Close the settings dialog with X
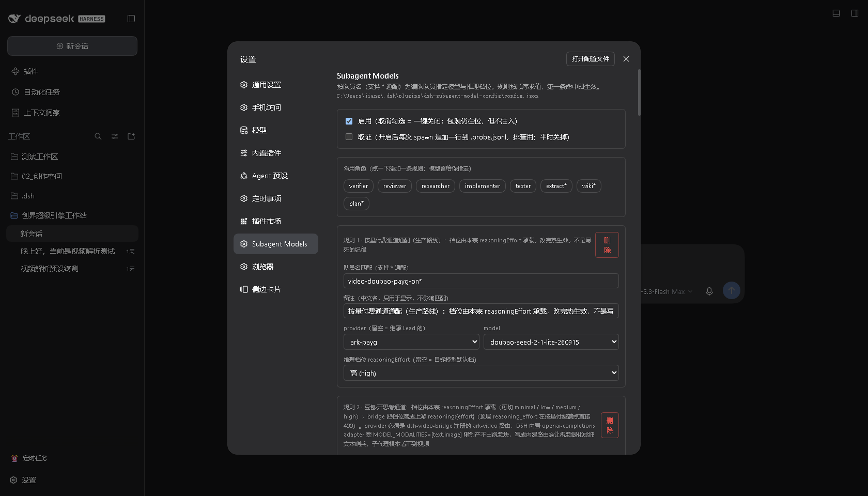The height and width of the screenshot is (496, 868). pos(626,59)
